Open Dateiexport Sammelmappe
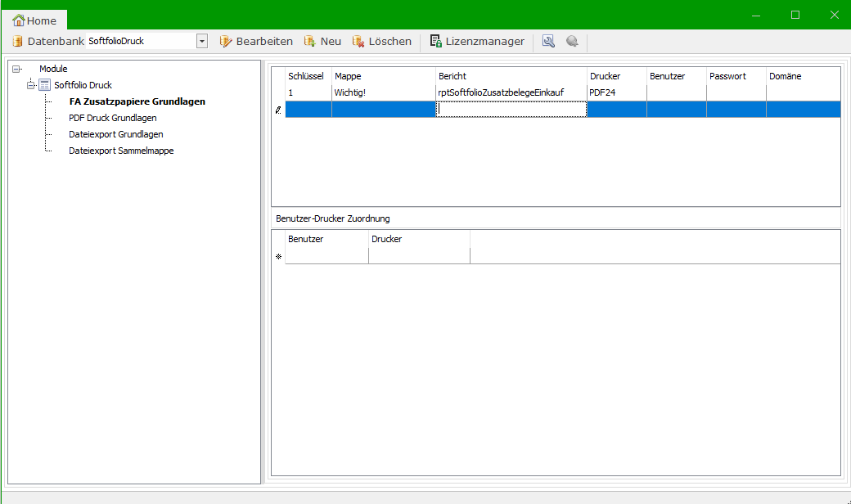 (x=122, y=151)
